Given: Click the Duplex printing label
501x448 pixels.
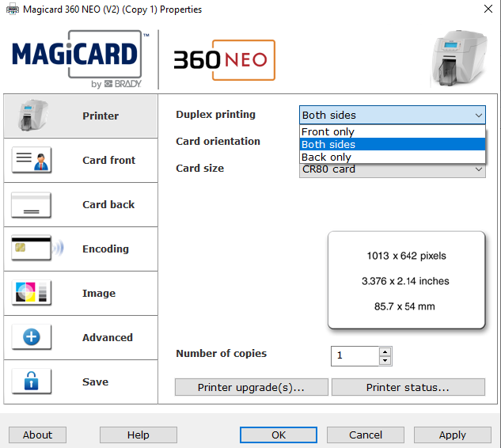Looking at the screenshot, I should click(215, 115).
